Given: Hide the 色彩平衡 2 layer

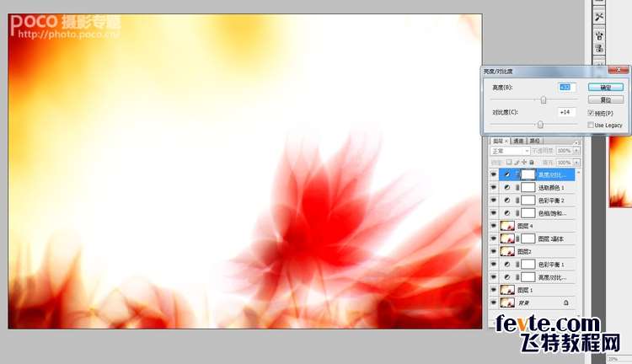Looking at the screenshot, I should pos(493,201).
